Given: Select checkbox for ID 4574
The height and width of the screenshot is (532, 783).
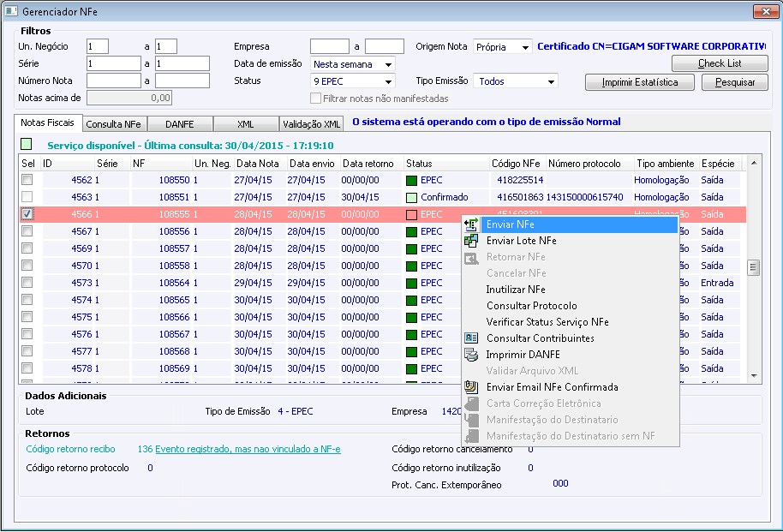Looking at the screenshot, I should (27, 299).
